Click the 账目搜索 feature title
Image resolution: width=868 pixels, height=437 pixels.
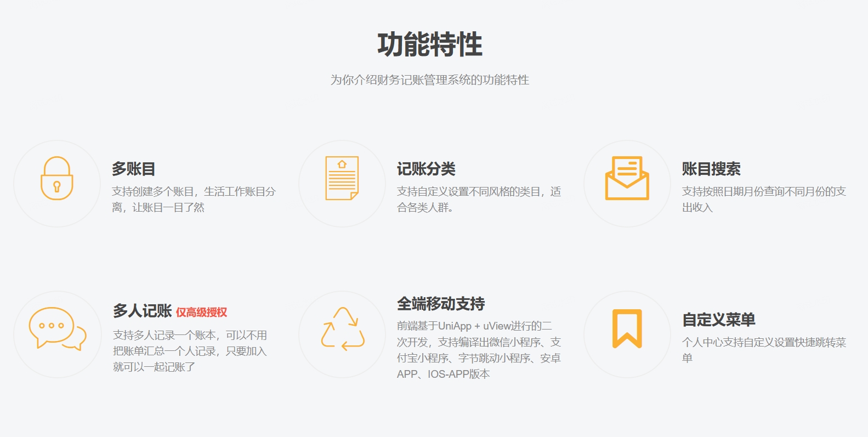[x=711, y=169]
